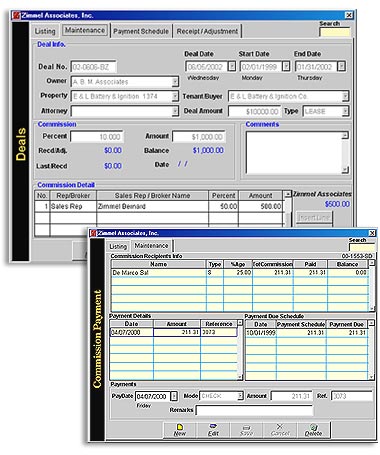Open the Attorney dropdown
This screenshot has width=380, height=455.
tap(175, 111)
